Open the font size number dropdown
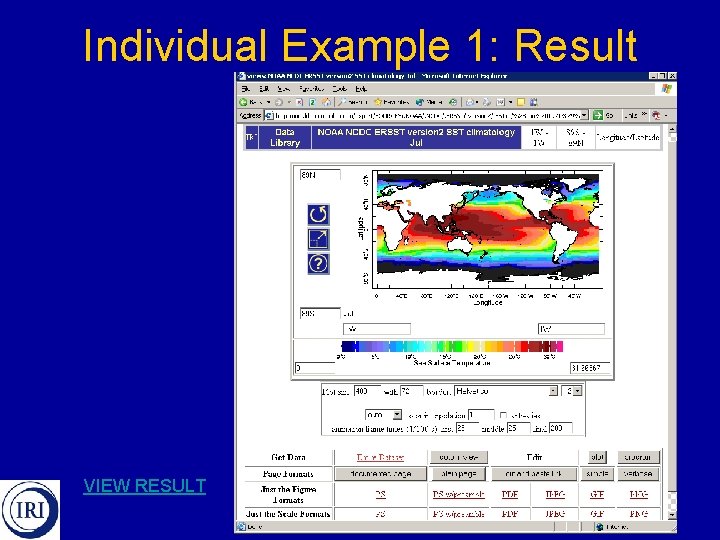The image size is (720, 540). click(572, 391)
